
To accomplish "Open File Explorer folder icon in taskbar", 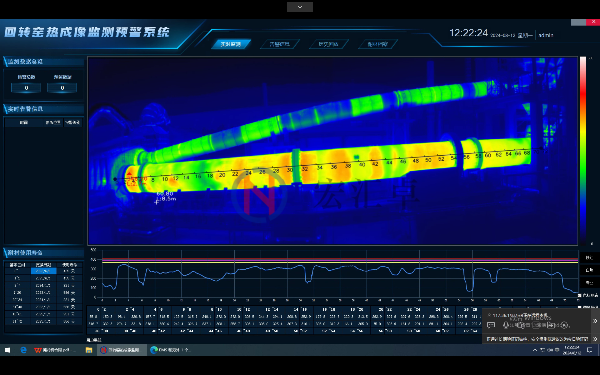I will click(x=89, y=350).
